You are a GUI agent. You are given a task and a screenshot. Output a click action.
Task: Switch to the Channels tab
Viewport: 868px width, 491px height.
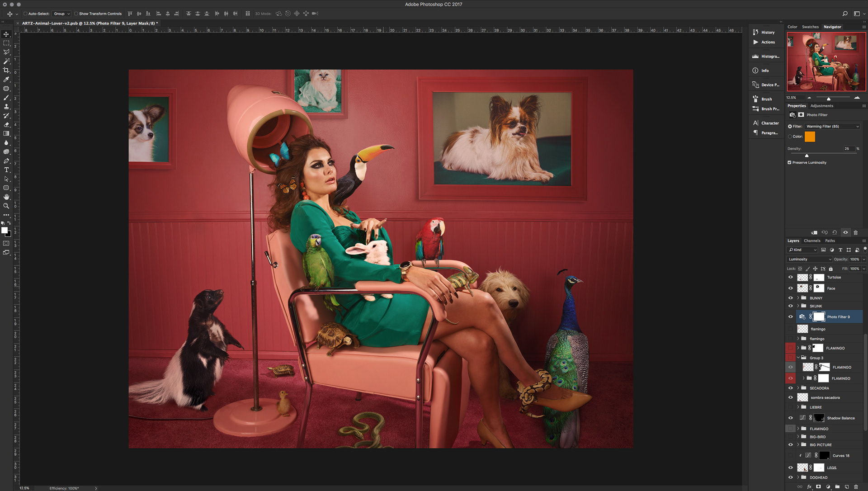(x=812, y=241)
